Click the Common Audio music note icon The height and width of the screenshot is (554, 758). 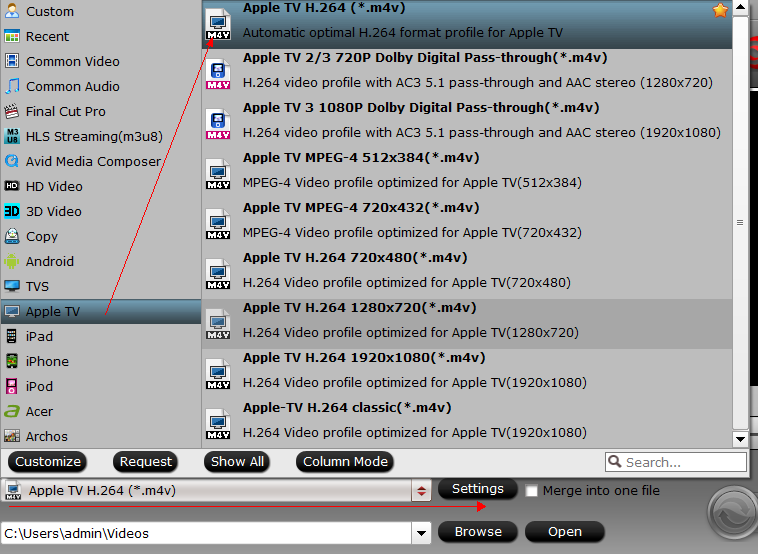pyautogui.click(x=12, y=86)
